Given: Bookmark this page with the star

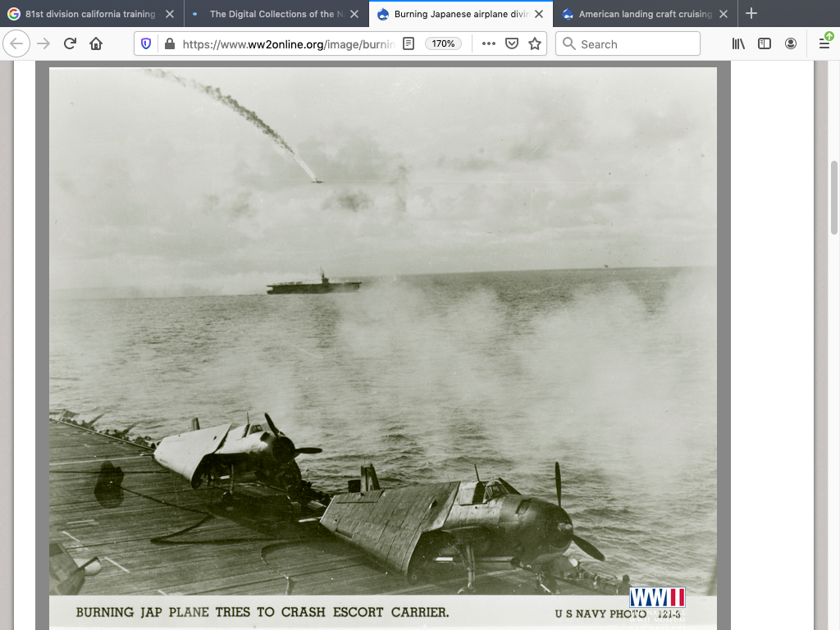Looking at the screenshot, I should 535,44.
